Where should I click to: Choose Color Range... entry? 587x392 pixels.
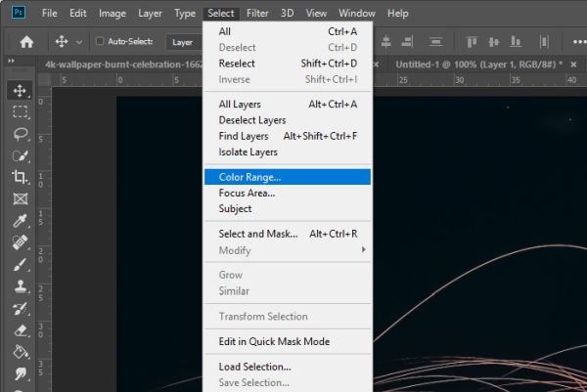pos(288,177)
